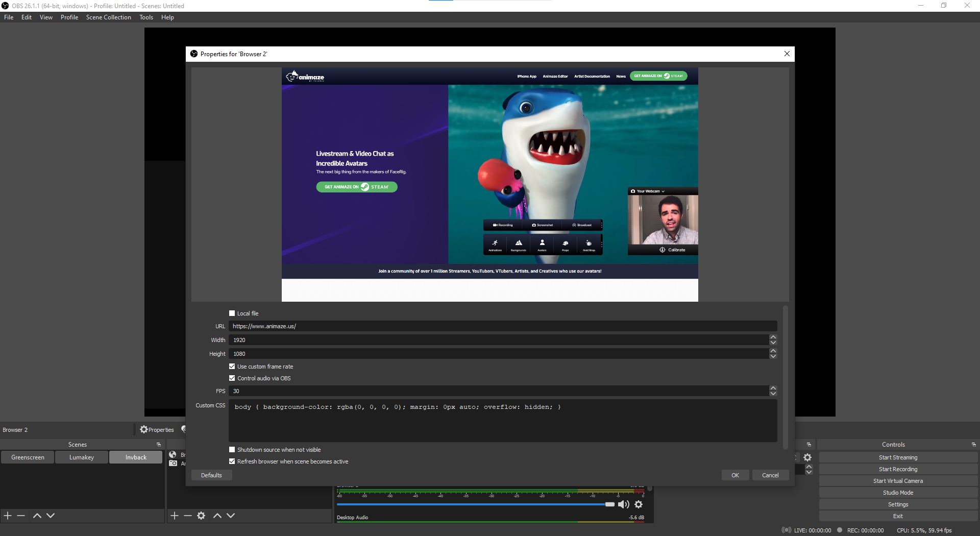Screen dimensions: 980x536
Task: Add a new scene with the plus icon
Action: point(8,516)
